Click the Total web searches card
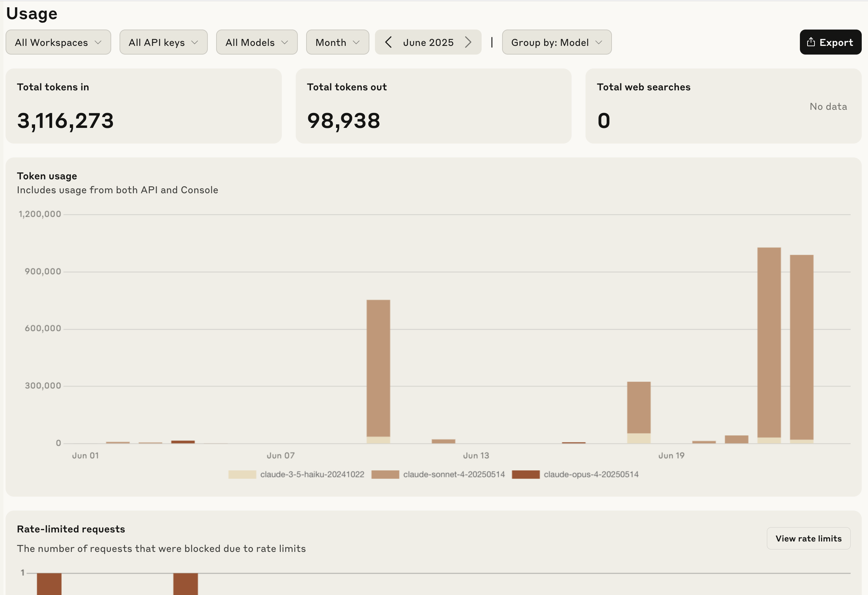 pyautogui.click(x=723, y=106)
